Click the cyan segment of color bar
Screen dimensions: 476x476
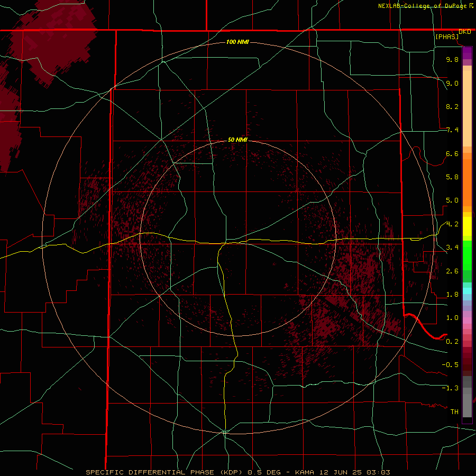coord(467,291)
